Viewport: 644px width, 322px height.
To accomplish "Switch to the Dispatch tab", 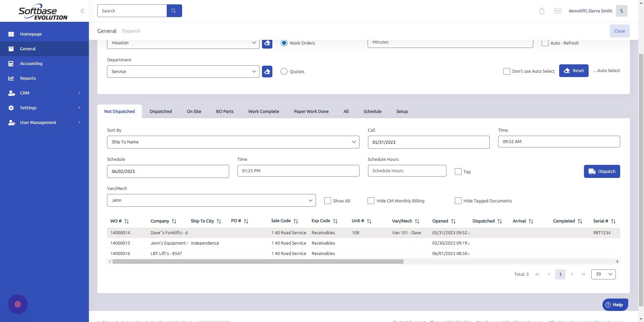I will [131, 31].
